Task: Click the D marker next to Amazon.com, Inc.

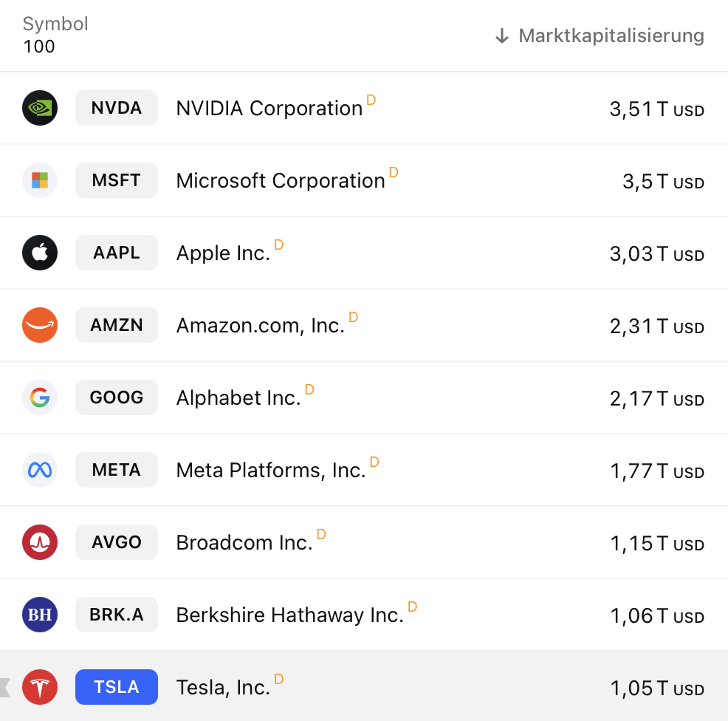Action: point(354,318)
